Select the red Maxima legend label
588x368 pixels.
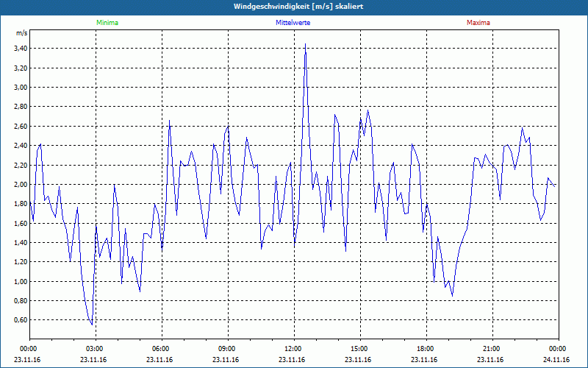(x=478, y=23)
